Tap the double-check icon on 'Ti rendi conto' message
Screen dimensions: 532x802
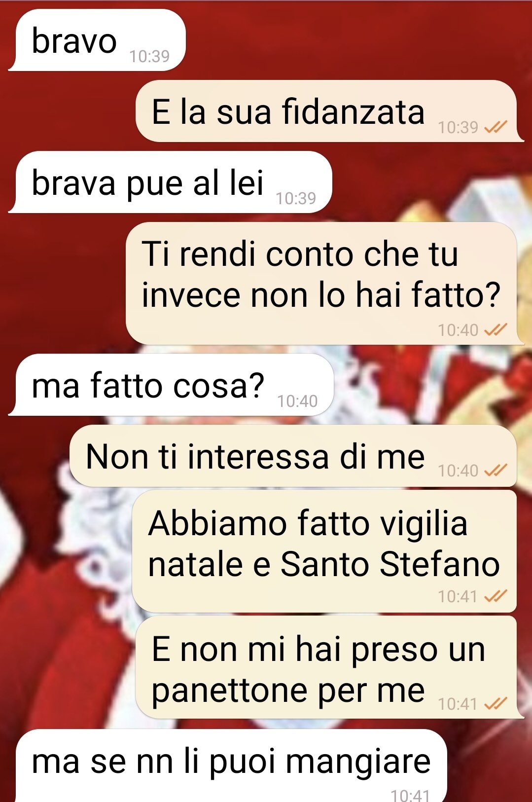coord(496,330)
